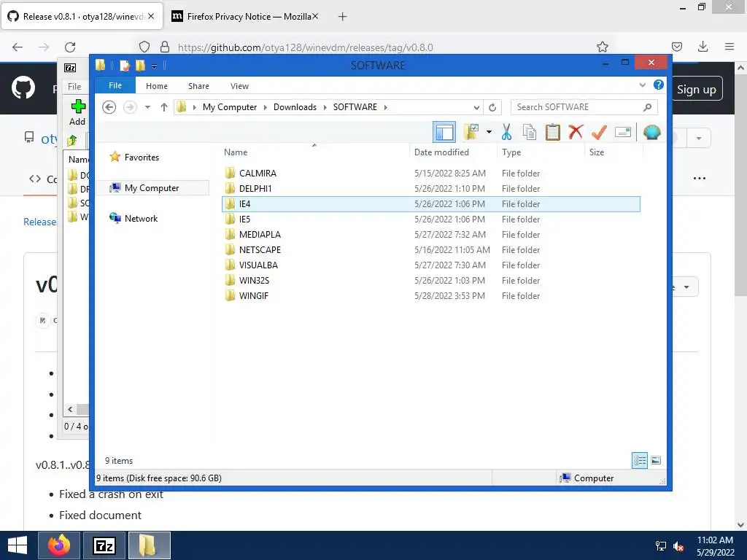The height and width of the screenshot is (560, 747).
Task: Click the Search SOFTWARE field
Action: (x=584, y=107)
